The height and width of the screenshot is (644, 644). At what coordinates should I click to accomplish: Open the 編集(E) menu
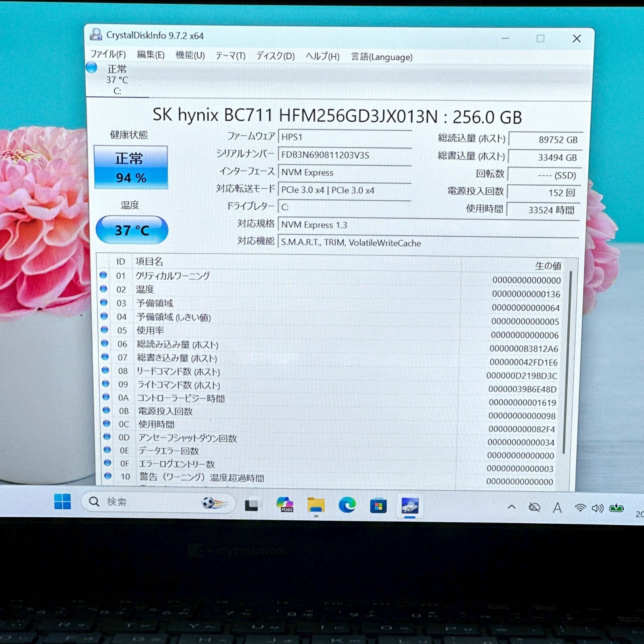[151, 55]
